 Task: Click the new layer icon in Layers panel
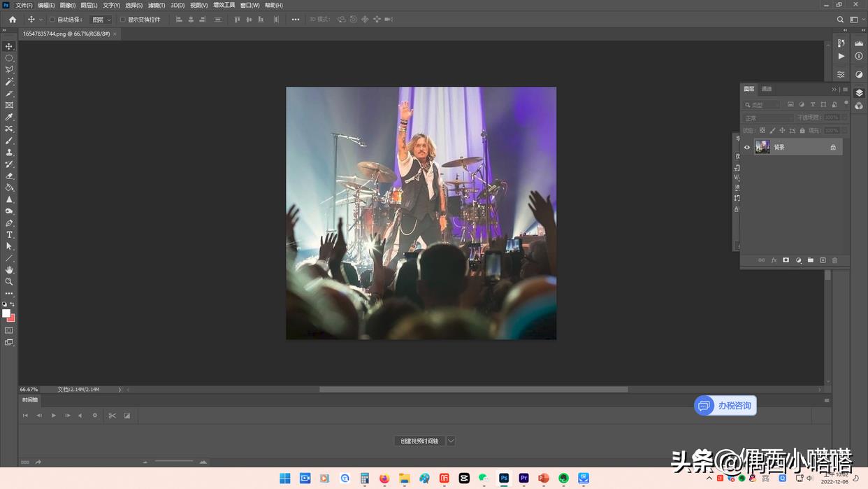(823, 260)
